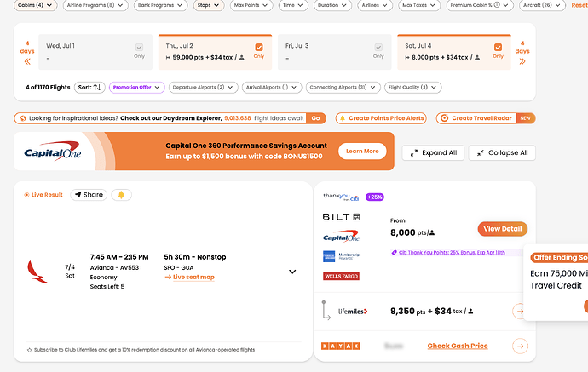
Task: Open the Airlines filter dropdown
Action: pyautogui.click(x=375, y=5)
